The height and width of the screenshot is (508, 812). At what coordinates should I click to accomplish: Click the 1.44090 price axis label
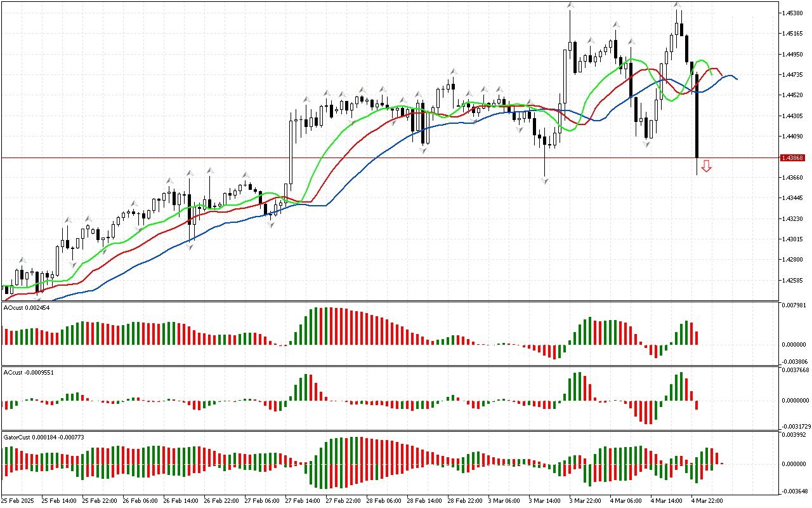tap(793, 137)
